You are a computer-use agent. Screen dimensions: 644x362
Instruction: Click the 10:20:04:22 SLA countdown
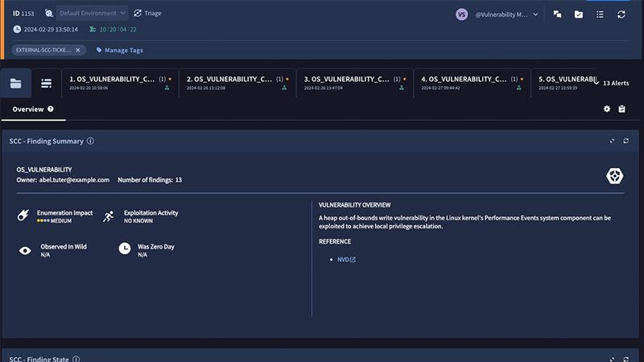pos(118,29)
